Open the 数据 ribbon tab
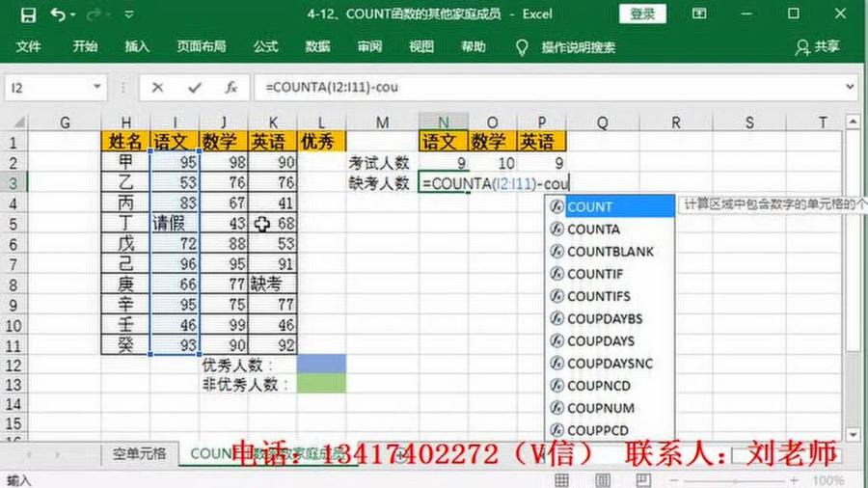Screen dimensions: 868x488 [x=317, y=46]
